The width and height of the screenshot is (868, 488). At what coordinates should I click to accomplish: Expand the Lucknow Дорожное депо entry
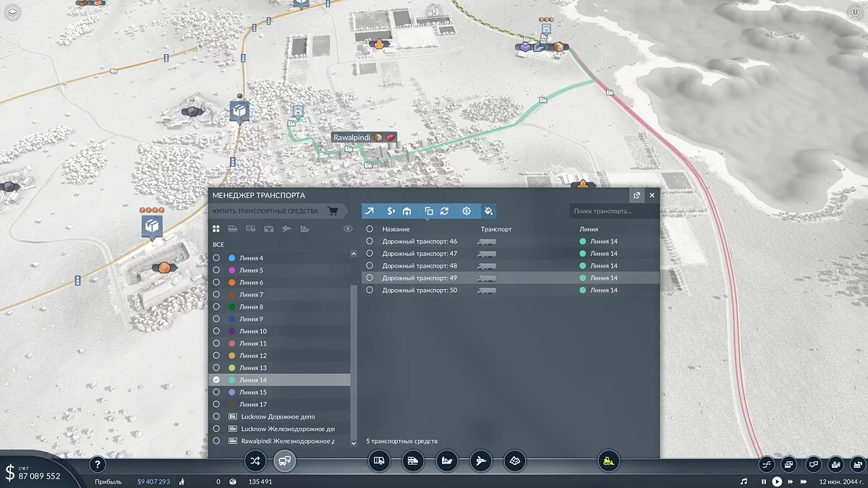tap(216, 417)
